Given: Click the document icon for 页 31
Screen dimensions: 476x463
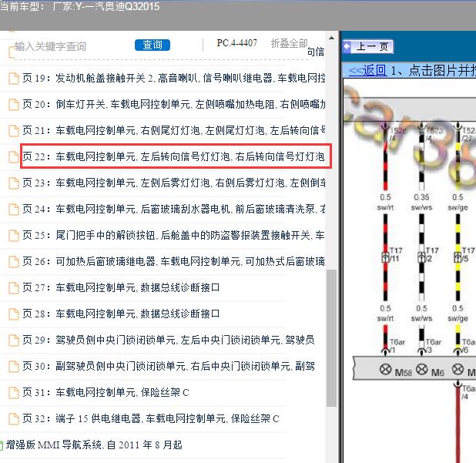Looking at the screenshot, I should tap(13, 393).
